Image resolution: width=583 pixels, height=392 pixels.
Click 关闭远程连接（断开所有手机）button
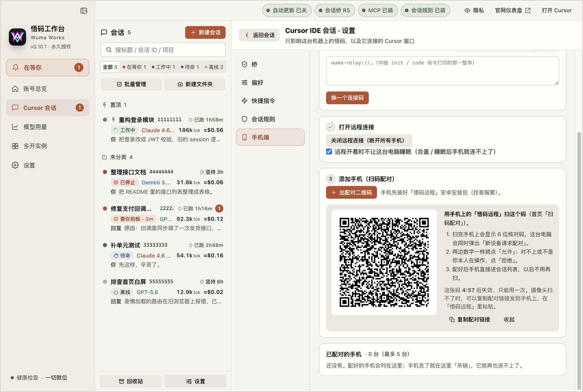click(369, 141)
